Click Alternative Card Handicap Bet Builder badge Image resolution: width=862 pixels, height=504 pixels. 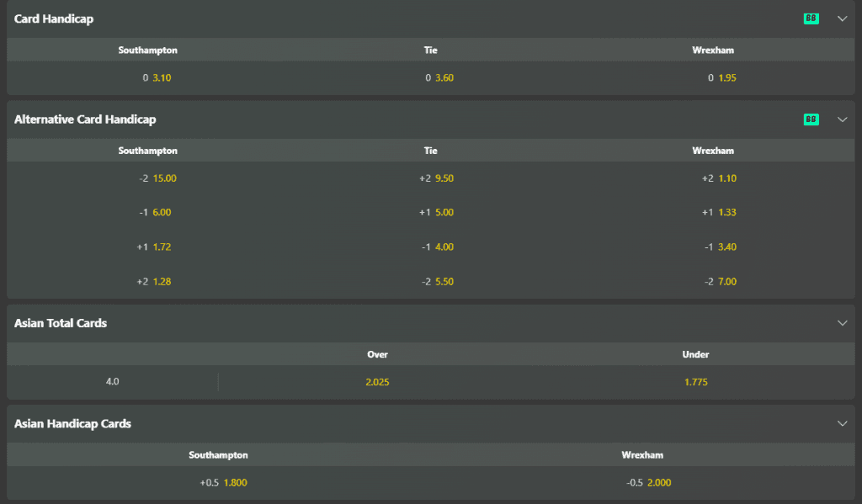click(811, 119)
